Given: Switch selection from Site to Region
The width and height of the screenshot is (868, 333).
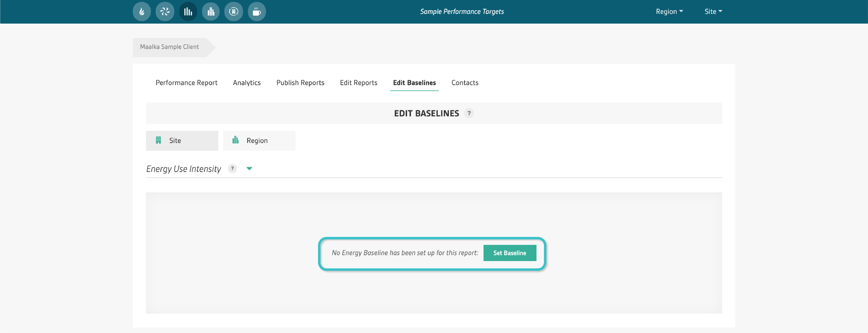Looking at the screenshot, I should point(259,141).
